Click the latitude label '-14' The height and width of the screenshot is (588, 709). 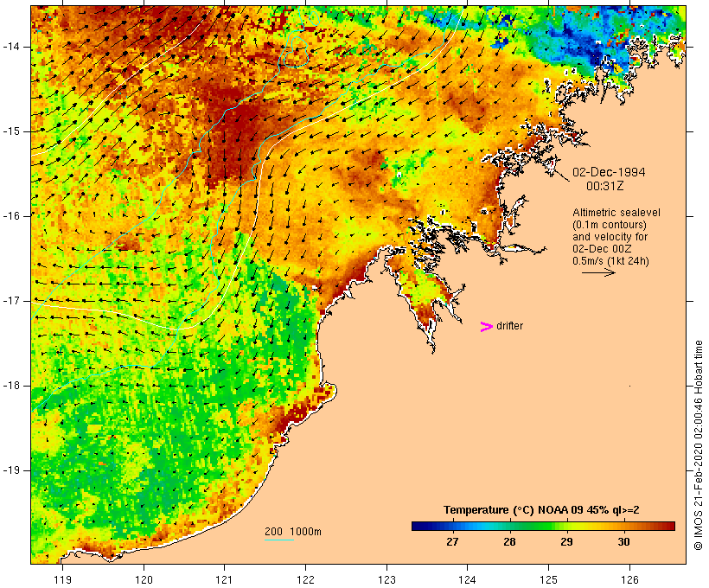coord(11,47)
